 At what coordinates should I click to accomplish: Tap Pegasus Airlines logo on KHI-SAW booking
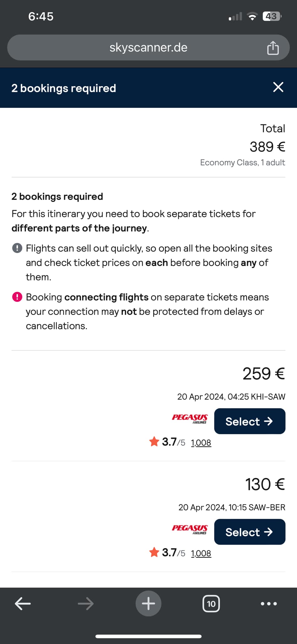190,419
